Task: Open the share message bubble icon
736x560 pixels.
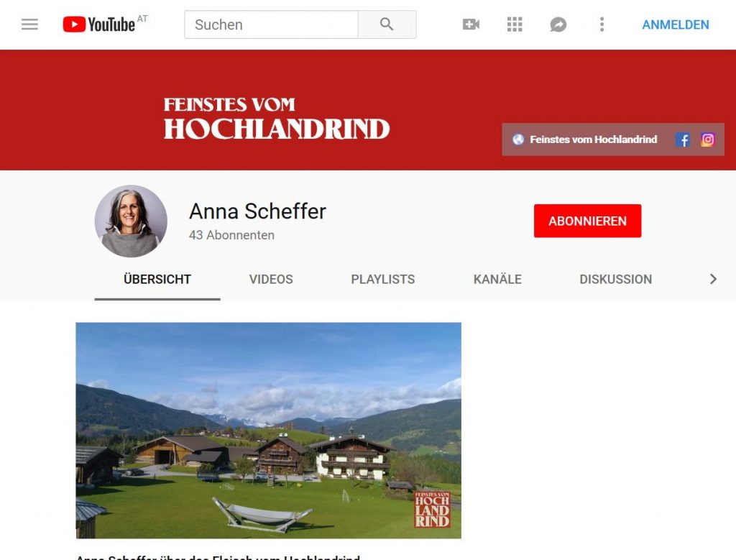Action: [558, 24]
